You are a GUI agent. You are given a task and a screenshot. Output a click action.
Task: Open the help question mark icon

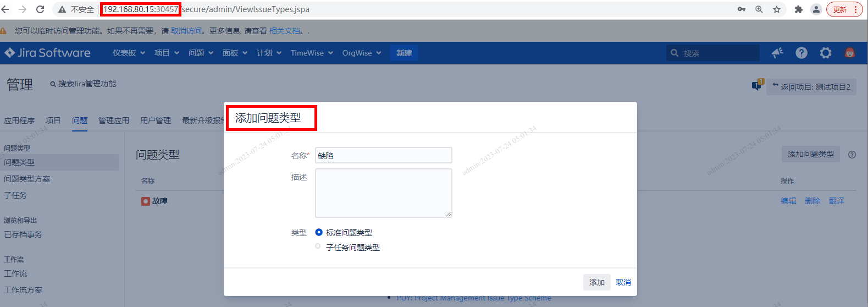click(801, 53)
